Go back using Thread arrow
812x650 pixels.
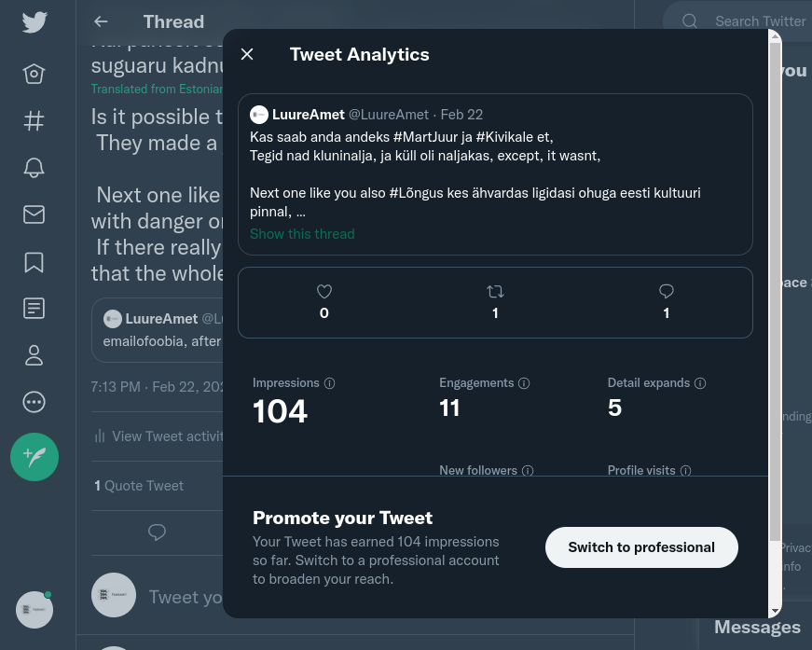point(101,21)
